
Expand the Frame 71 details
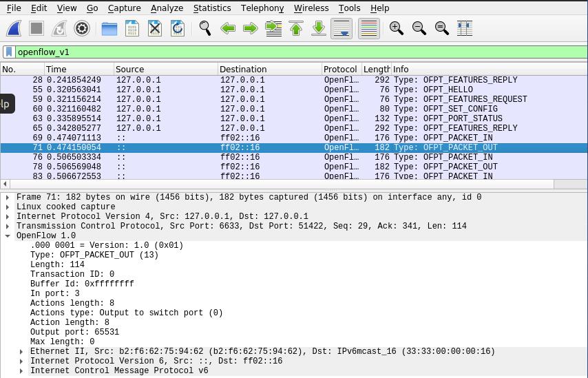(x=8, y=197)
